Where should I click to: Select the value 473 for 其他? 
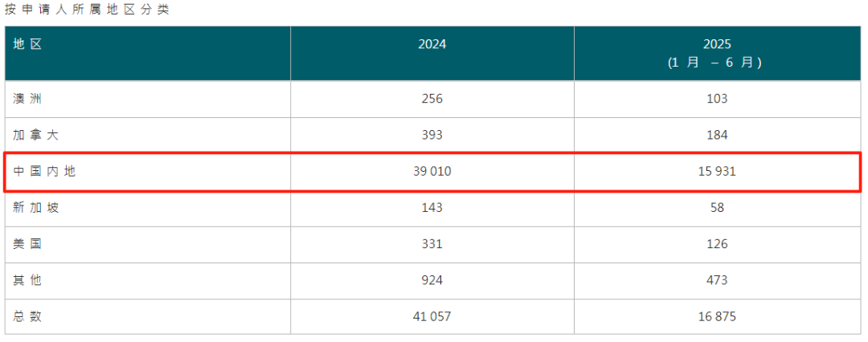click(x=717, y=280)
